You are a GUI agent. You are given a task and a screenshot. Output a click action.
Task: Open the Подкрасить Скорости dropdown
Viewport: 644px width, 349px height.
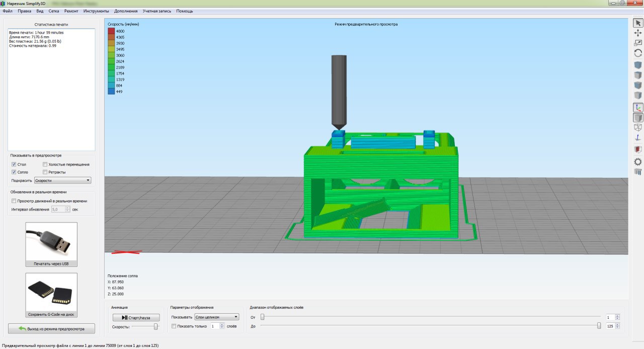(62, 180)
